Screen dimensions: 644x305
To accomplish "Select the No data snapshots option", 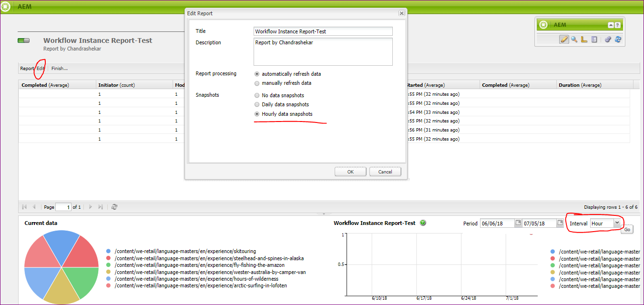I will [x=257, y=95].
